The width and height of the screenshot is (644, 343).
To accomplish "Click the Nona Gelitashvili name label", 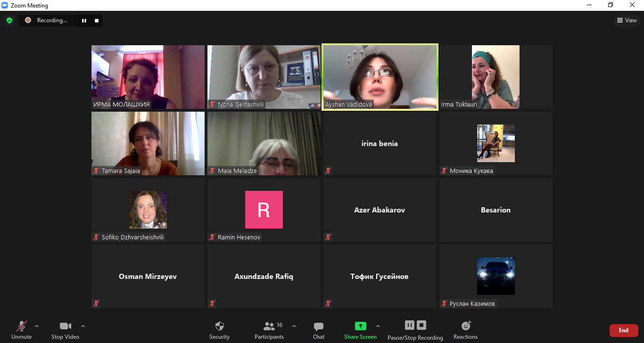I will pos(241,105).
